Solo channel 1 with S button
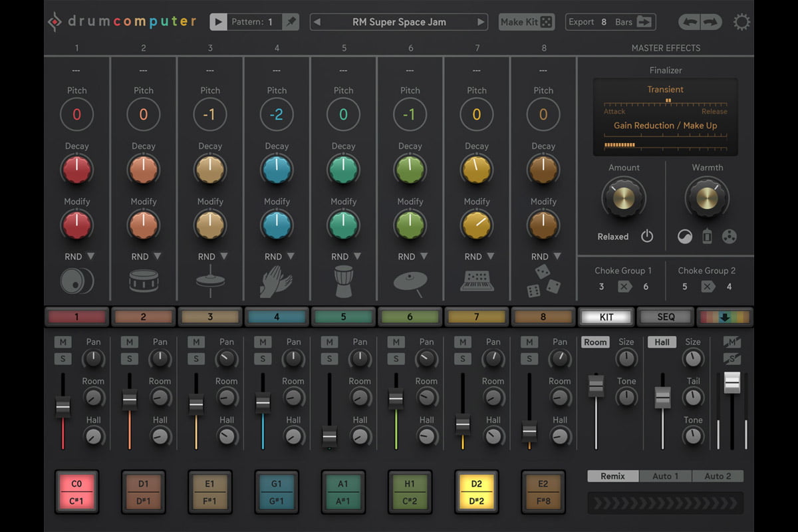The height and width of the screenshot is (532, 798). (x=63, y=359)
